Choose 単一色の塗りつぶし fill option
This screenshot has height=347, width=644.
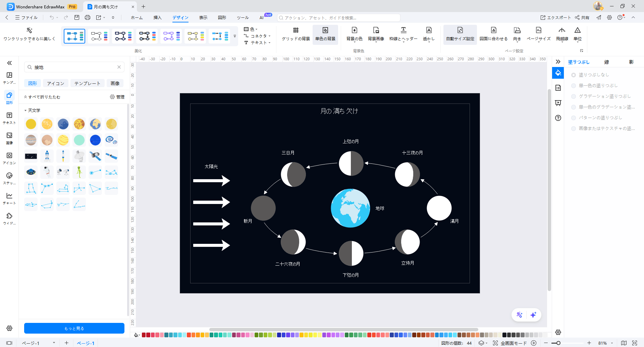(574, 86)
